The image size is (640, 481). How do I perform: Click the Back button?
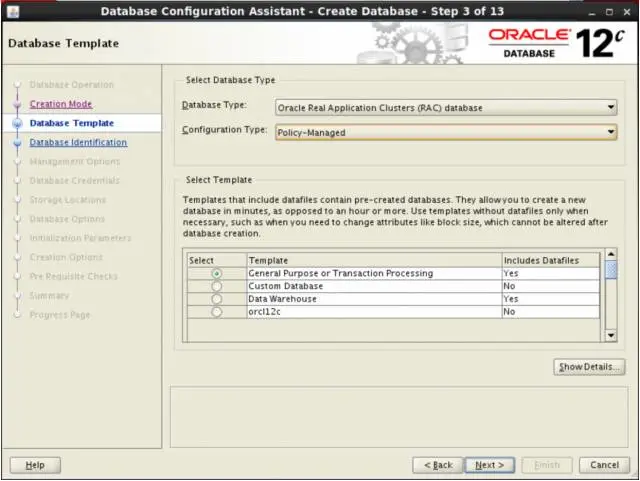point(438,465)
